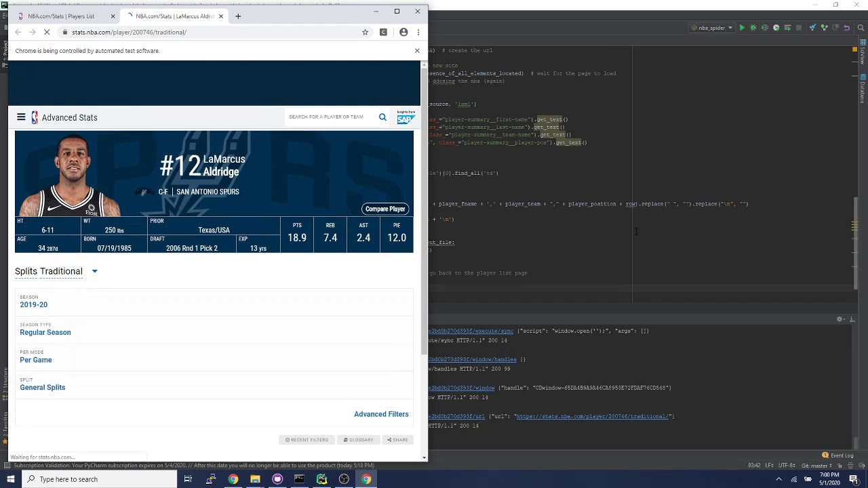Open the Profile run icon in PyCharm
The width and height of the screenshot is (868, 488).
pos(776,28)
